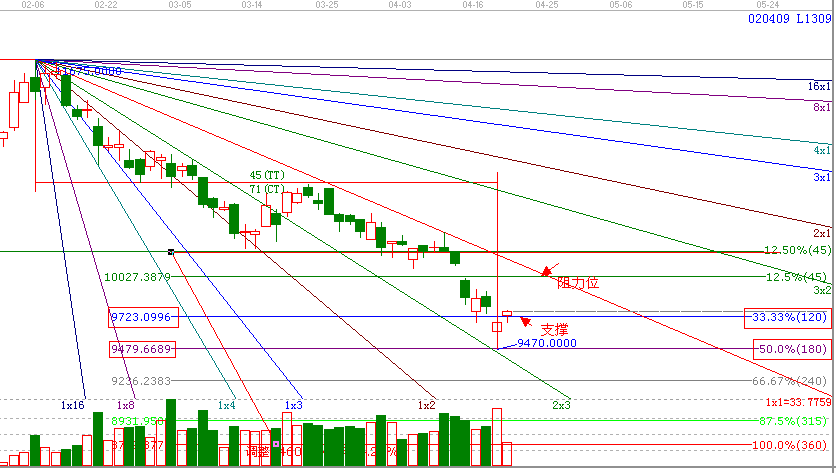Click the 1x1=33.7759 ratio label
836x473 pixels.
coord(793,401)
